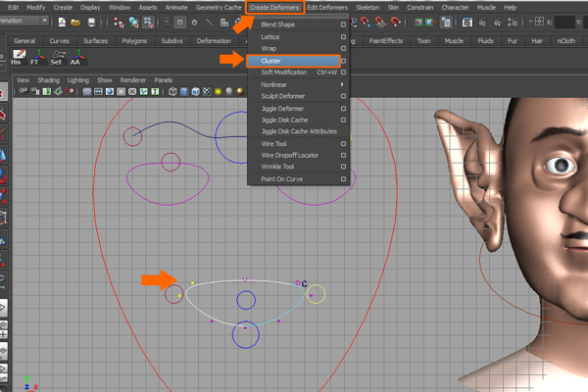Open viewport Renderer menu
This screenshot has height=392, width=588.
[x=132, y=80]
